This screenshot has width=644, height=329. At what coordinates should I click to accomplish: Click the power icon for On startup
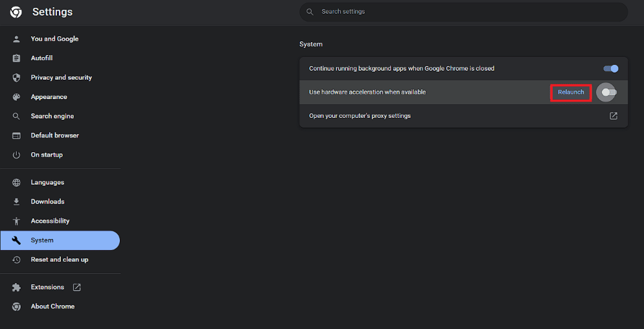[x=16, y=155]
